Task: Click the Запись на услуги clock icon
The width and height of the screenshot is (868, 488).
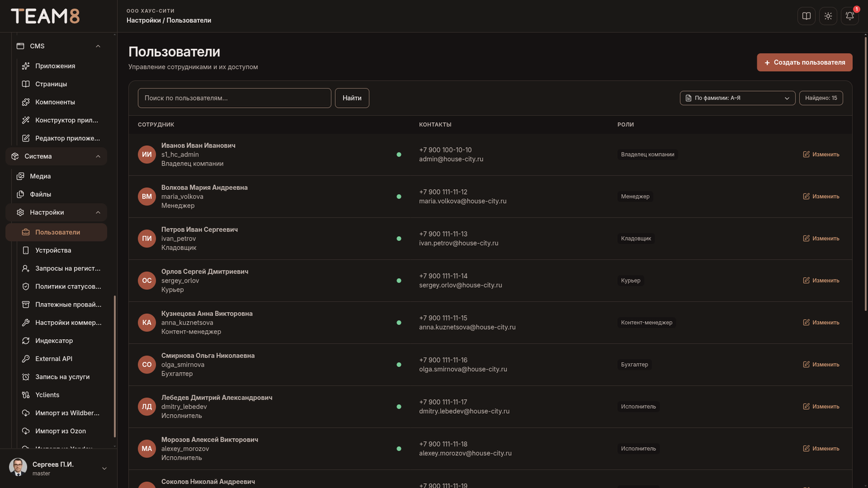Action: tap(26, 377)
